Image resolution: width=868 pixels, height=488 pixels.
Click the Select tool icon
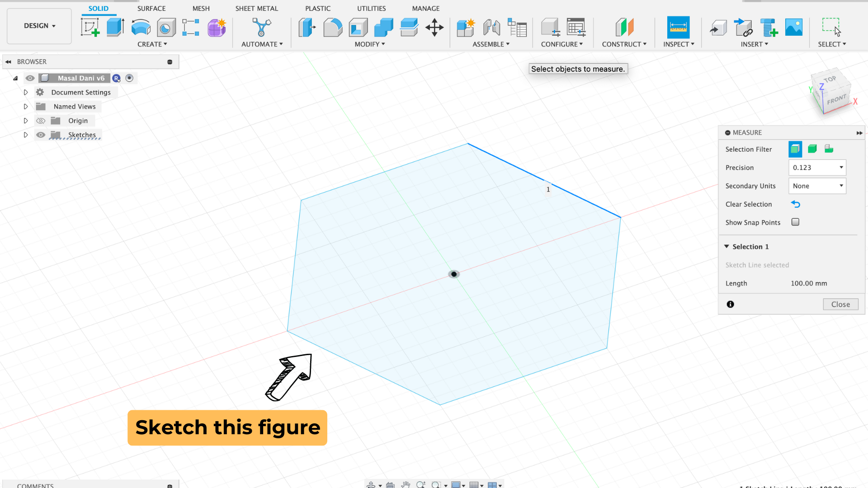pyautogui.click(x=831, y=28)
